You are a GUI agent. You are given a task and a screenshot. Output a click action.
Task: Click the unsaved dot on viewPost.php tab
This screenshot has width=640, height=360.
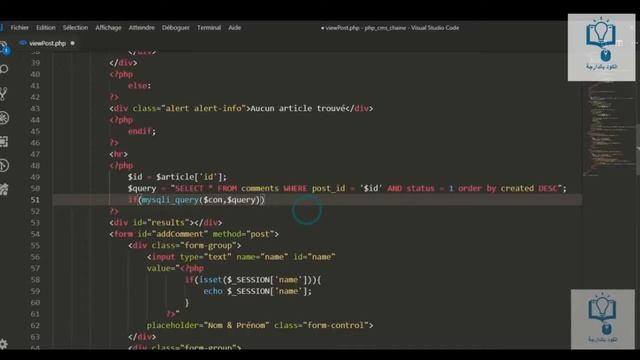(73, 43)
